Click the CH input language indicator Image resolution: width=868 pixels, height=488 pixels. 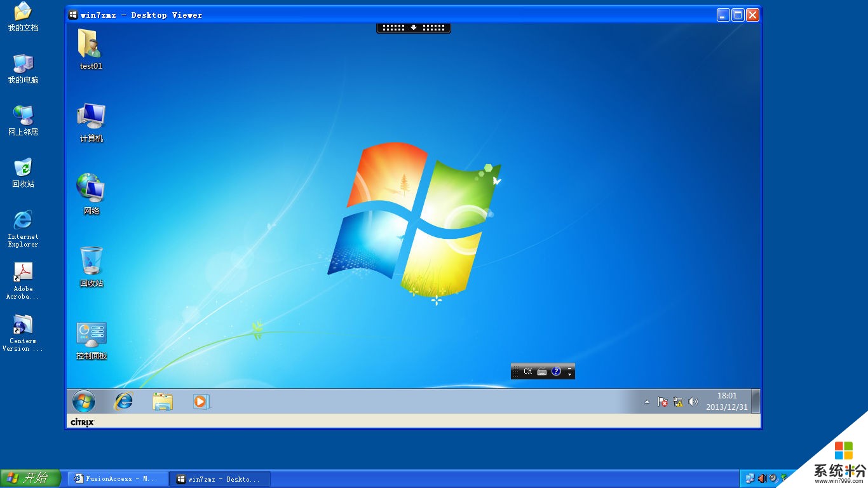pos(528,372)
